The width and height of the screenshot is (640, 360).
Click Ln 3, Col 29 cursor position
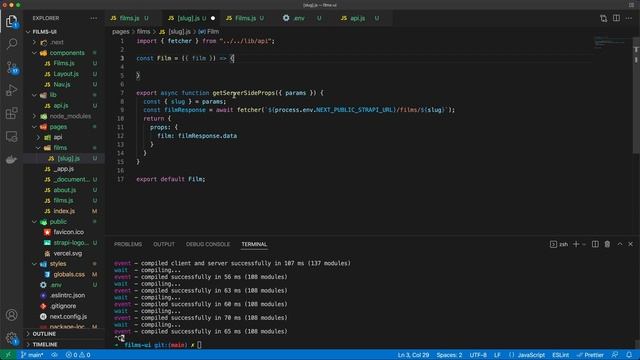pos(413,355)
